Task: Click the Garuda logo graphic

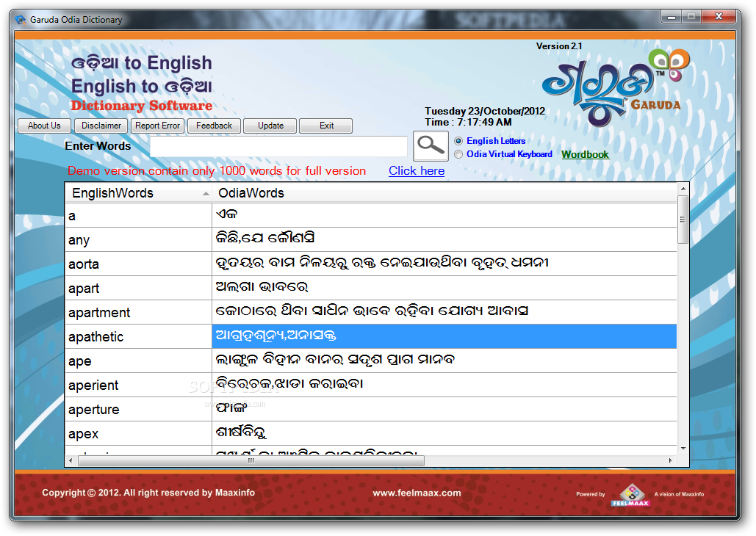Action: 615,87
